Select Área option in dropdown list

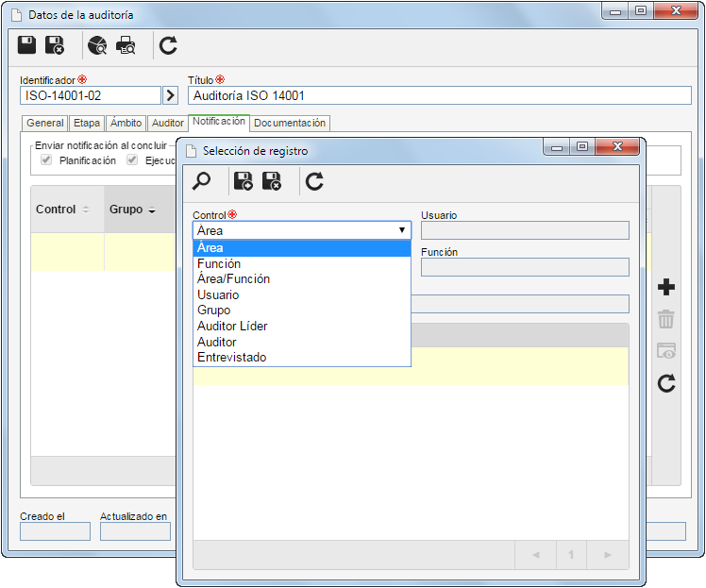[x=302, y=248]
